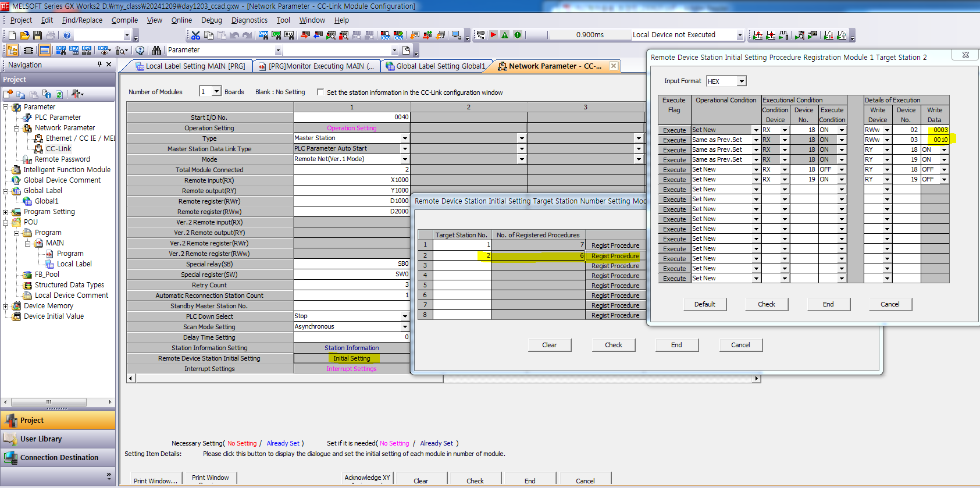The image size is (980, 488).
Task: Open the Remote Net(Ver.1 Mode) dropdown
Action: (405, 159)
